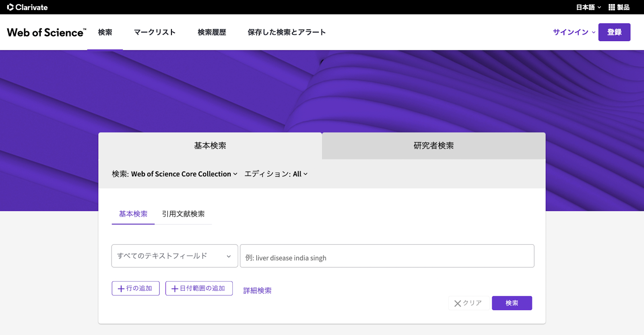Open マークリスト in the top navigation

(x=155, y=32)
